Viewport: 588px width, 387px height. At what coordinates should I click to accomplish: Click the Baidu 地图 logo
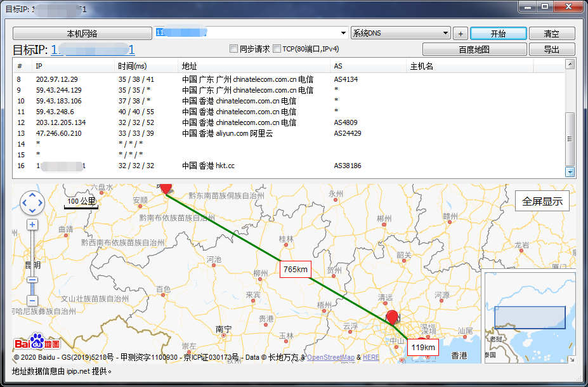(37, 341)
